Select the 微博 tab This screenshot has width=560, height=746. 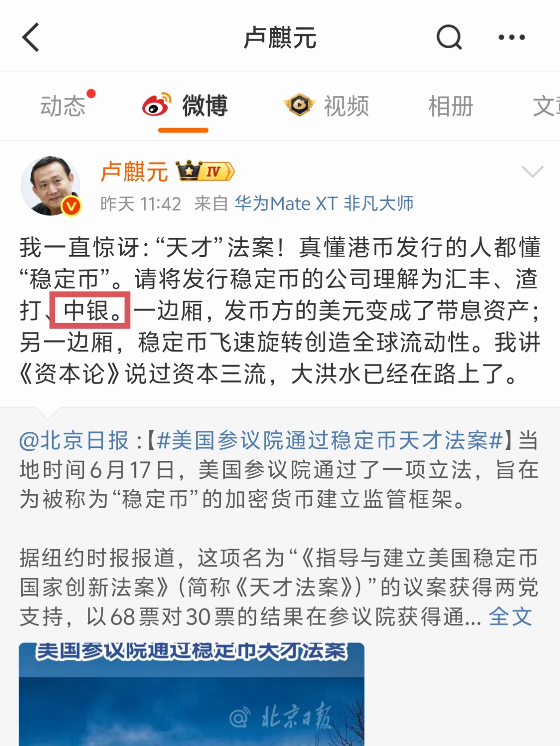[x=205, y=106]
